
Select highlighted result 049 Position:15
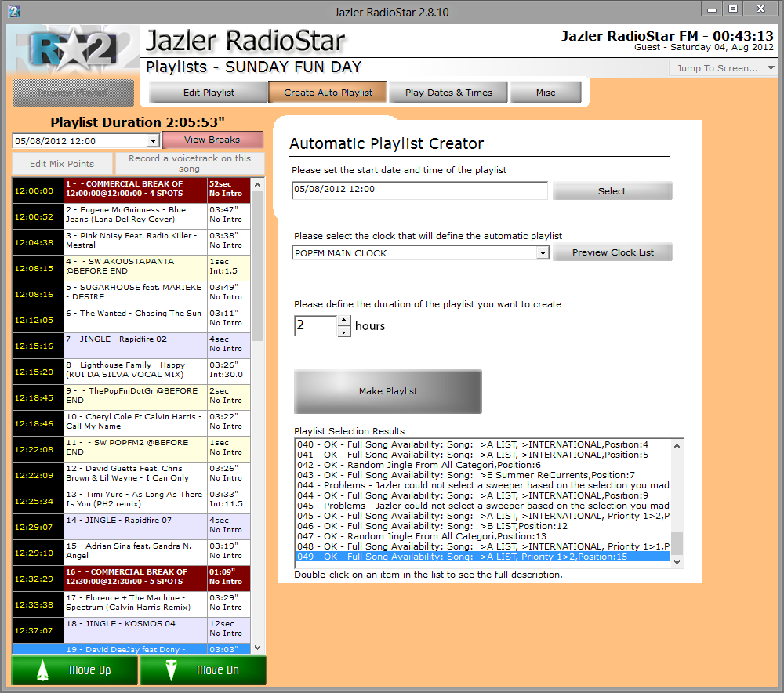pos(483,557)
